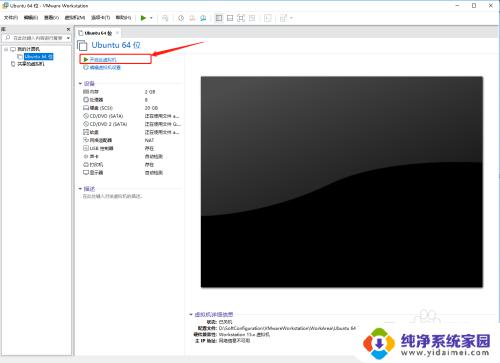Open the stretch display dropdown arrow
The width and height of the screenshot is (500, 363).
pyautogui.click(x=291, y=18)
